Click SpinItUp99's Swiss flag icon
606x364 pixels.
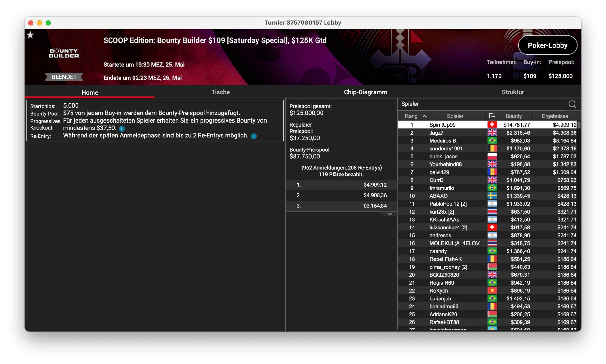(492, 125)
